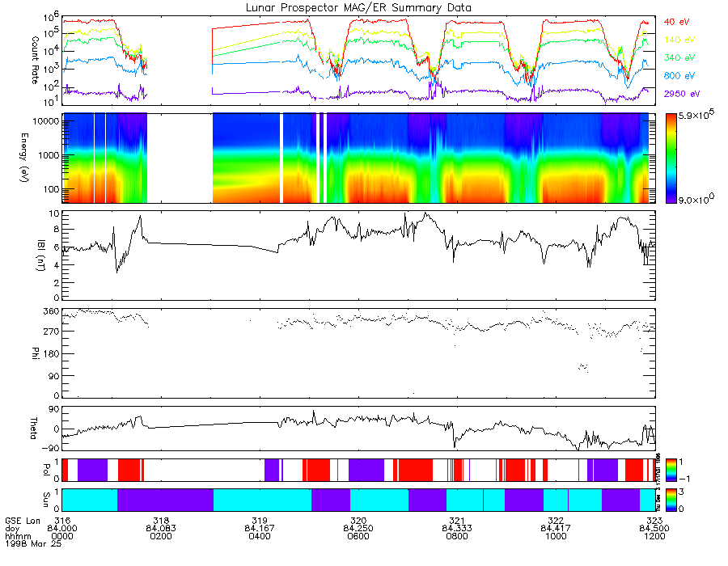
Task: Click the Pol panel color scale bar
Action: tap(671, 470)
